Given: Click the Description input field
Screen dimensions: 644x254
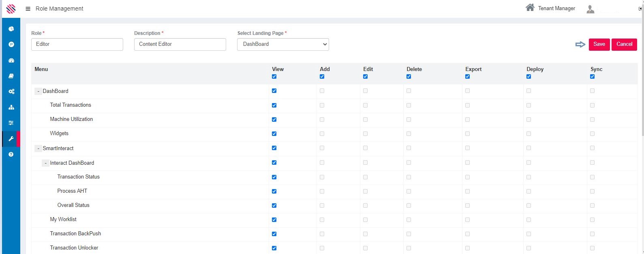Looking at the screenshot, I should pyautogui.click(x=180, y=44).
